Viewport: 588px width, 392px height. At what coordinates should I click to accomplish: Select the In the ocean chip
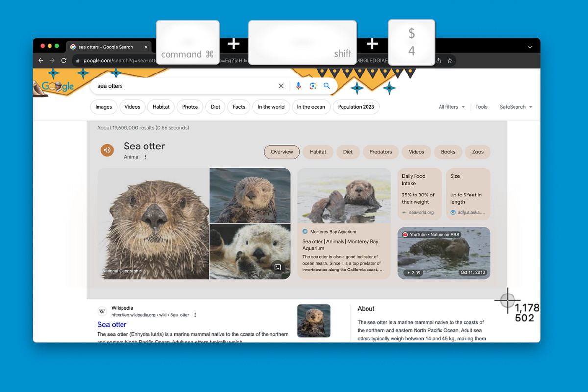pos(311,107)
